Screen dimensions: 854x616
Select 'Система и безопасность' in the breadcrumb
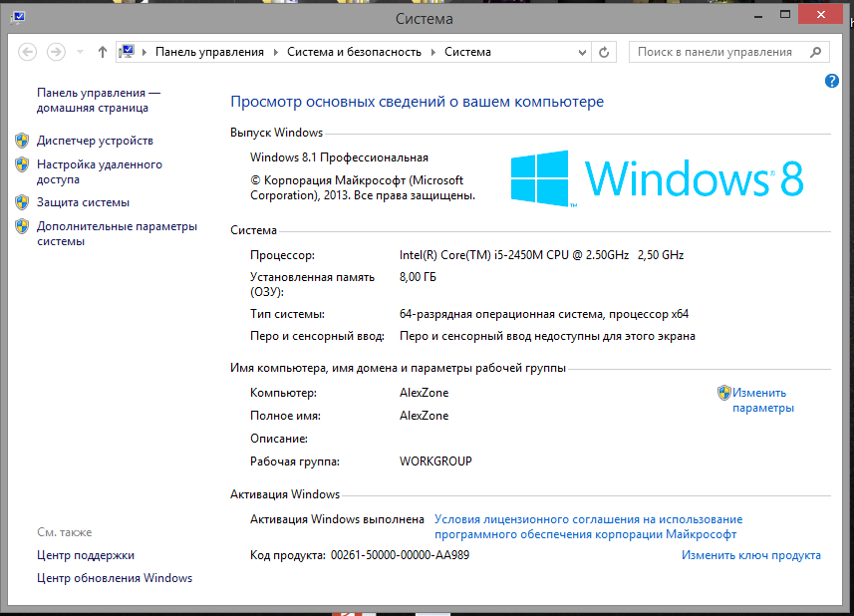coord(354,52)
